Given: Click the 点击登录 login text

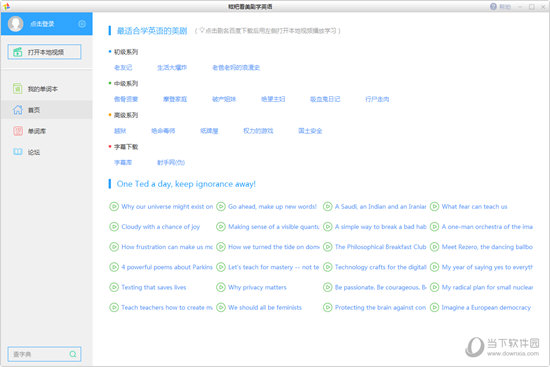Looking at the screenshot, I should click(42, 24).
